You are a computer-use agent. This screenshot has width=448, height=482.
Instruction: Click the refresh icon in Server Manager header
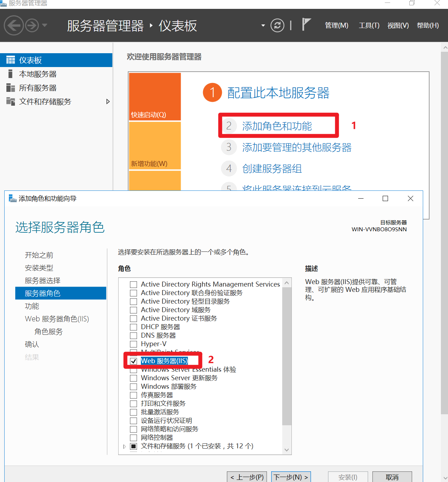coord(277,25)
